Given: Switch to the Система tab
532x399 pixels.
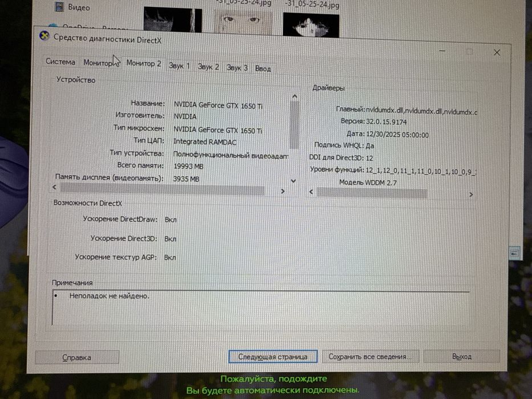Looking at the screenshot, I should [60, 62].
